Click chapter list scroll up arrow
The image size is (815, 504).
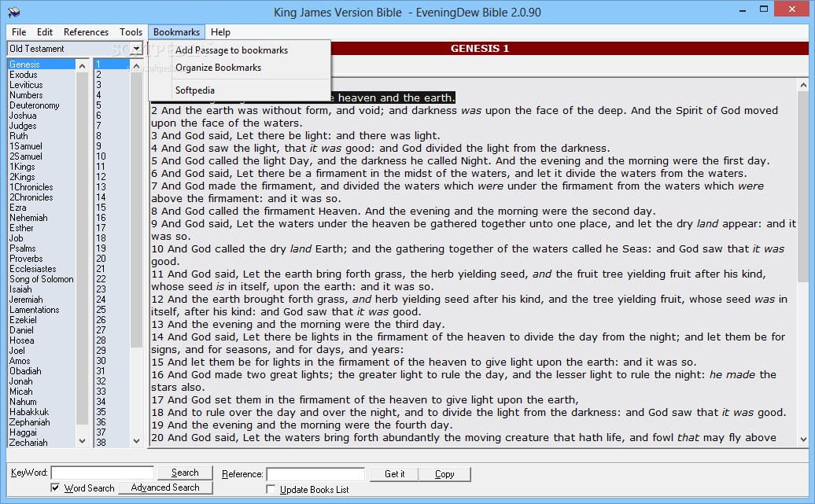coord(136,65)
